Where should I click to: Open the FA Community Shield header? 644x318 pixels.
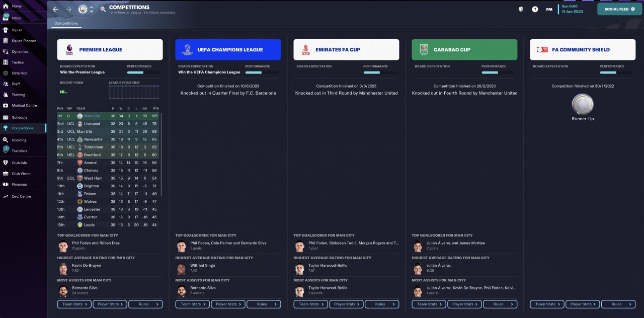click(x=583, y=50)
